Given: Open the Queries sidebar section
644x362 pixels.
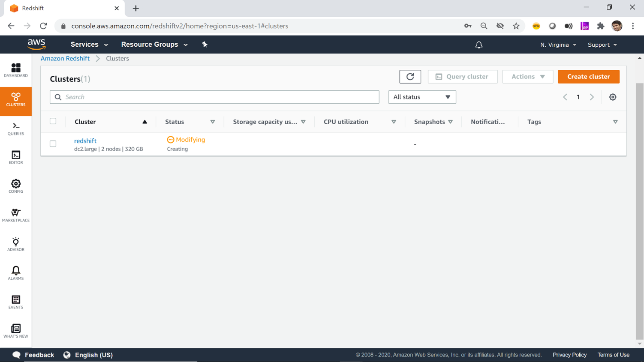Looking at the screenshot, I should [x=16, y=129].
